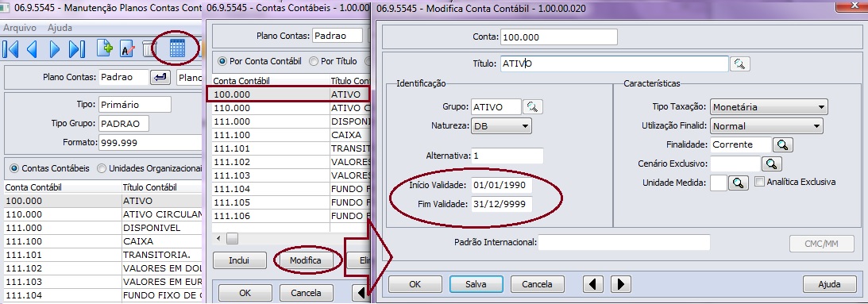Click Título Contábil column header in Manutenção window

161,187
